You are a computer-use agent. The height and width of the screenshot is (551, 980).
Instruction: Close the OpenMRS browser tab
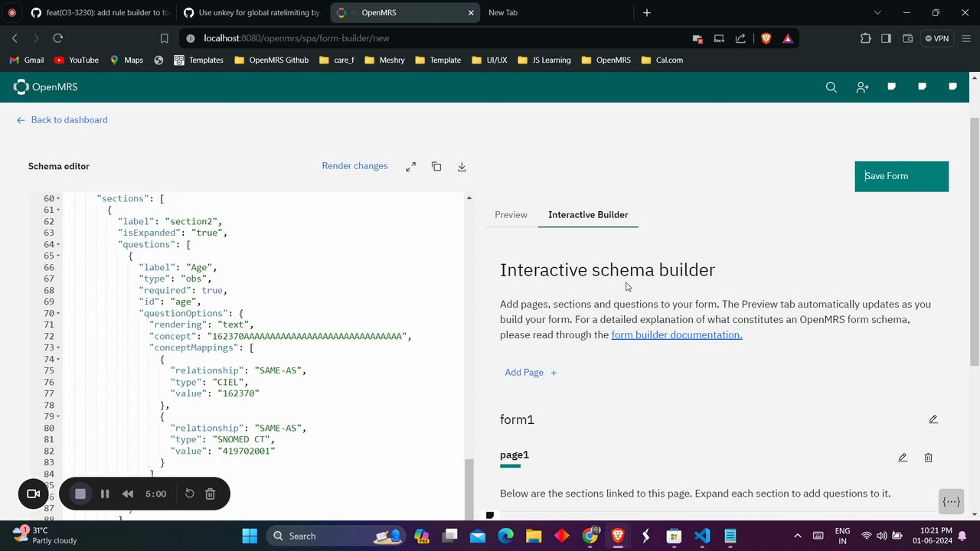[x=472, y=13]
